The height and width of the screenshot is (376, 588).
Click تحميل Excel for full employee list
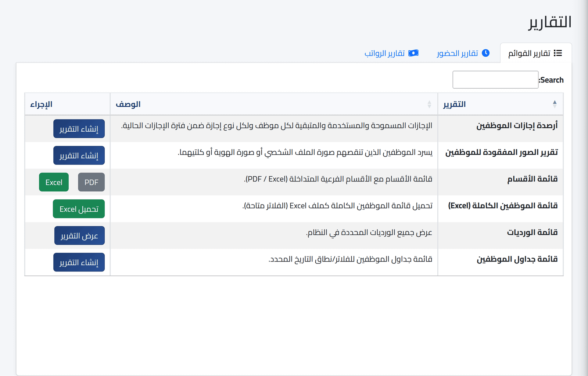[79, 209]
